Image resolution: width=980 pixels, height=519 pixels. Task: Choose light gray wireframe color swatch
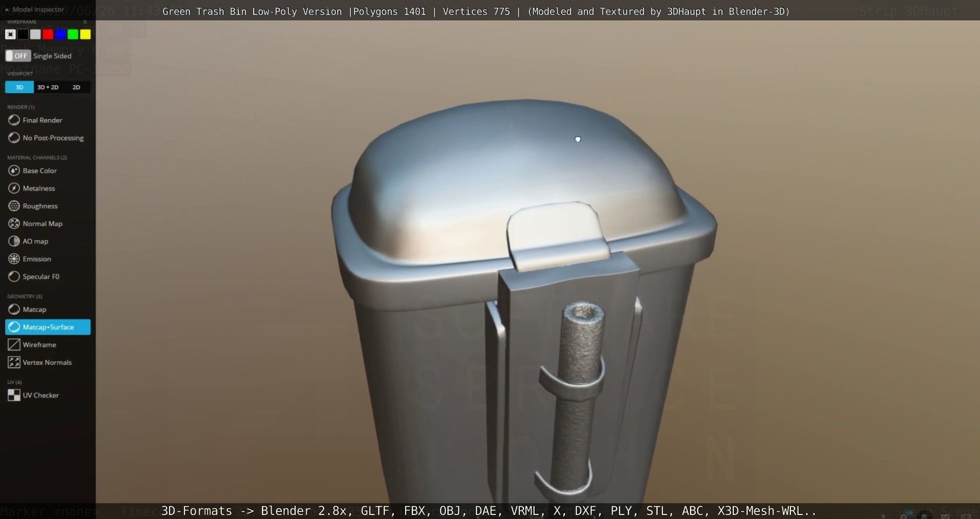(x=35, y=34)
